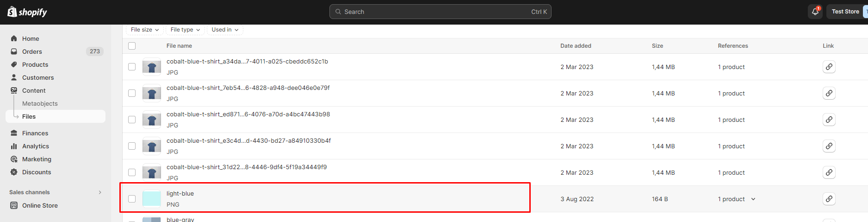Copy link for first cobalt-blue-t-shirt file

pyautogui.click(x=829, y=67)
